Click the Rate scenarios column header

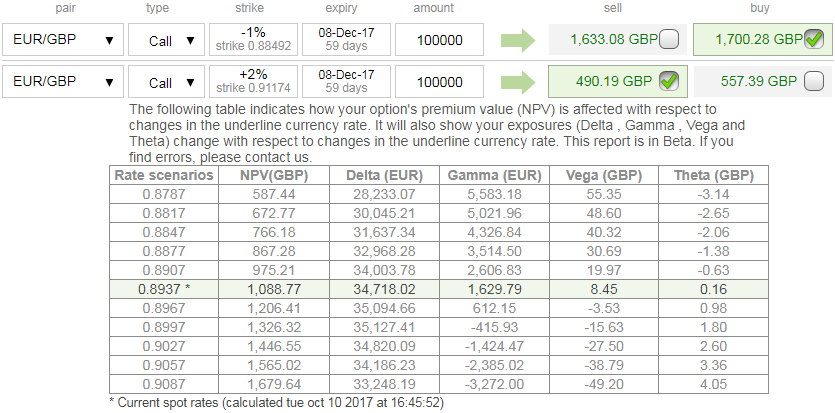163,175
